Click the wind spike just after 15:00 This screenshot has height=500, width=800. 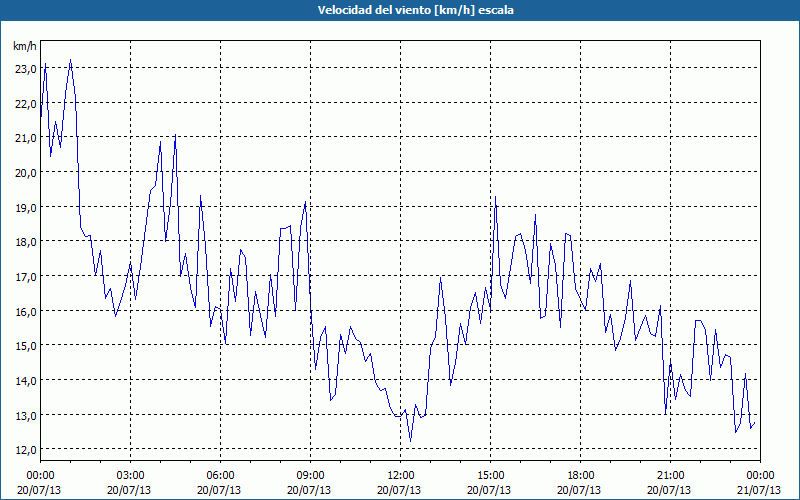point(495,197)
